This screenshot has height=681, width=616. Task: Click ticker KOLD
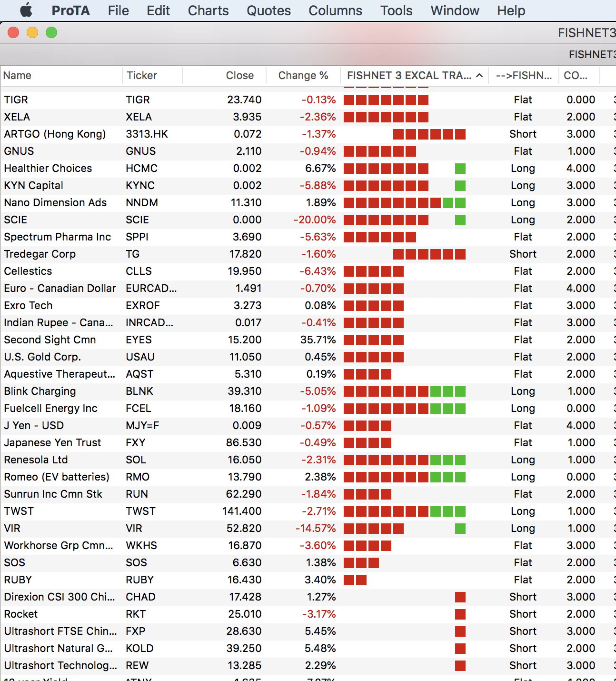click(139, 649)
